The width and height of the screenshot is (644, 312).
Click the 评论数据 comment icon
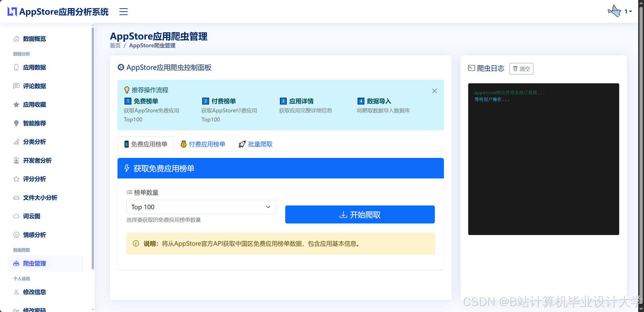click(x=16, y=86)
